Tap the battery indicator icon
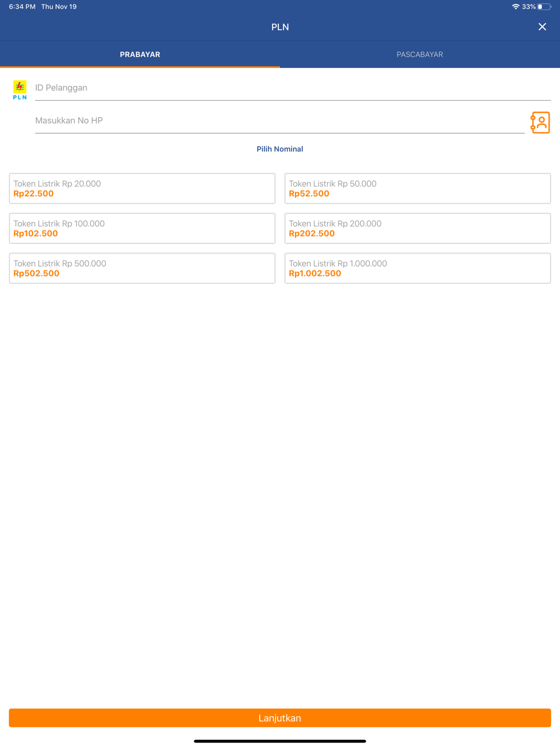 pos(544,7)
